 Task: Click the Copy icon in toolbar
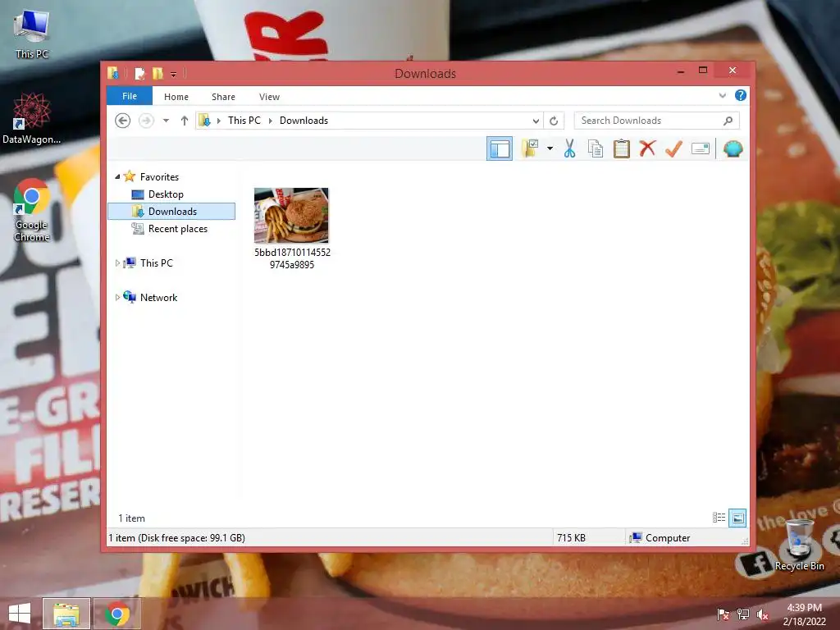[x=596, y=148]
